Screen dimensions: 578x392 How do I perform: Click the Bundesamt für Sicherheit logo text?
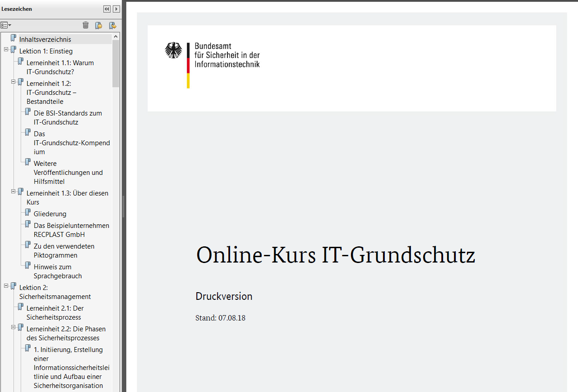227,55
